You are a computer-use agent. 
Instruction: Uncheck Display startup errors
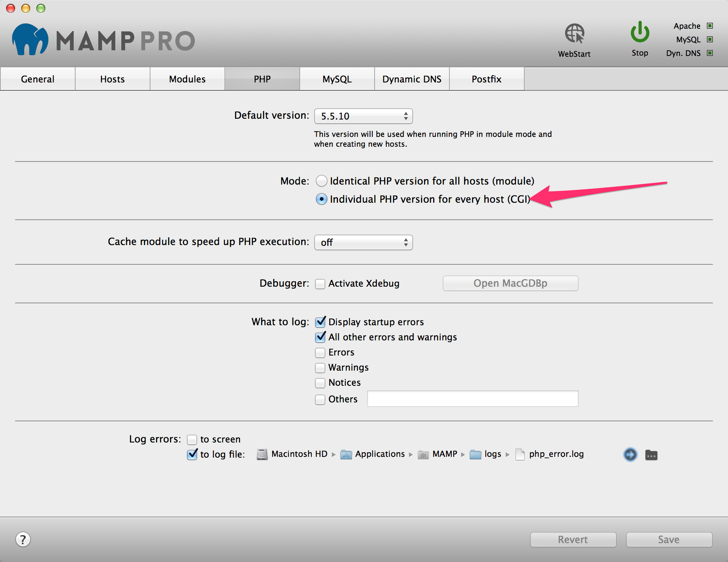point(320,322)
